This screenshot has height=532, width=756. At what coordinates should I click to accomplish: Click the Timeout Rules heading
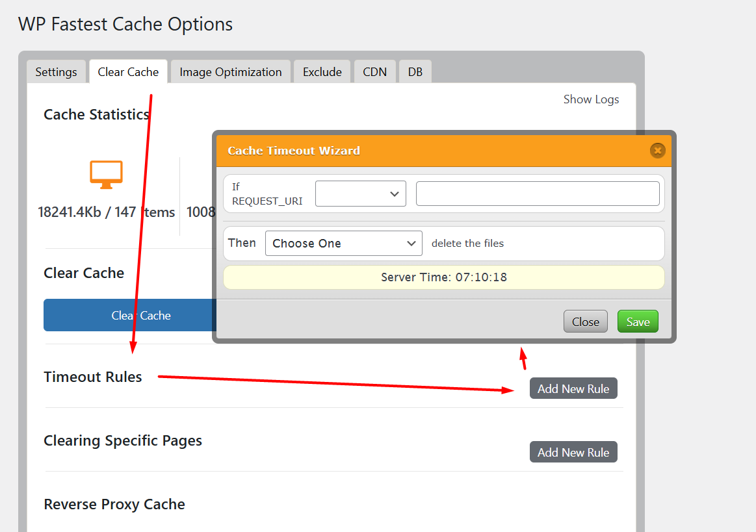pyautogui.click(x=92, y=377)
